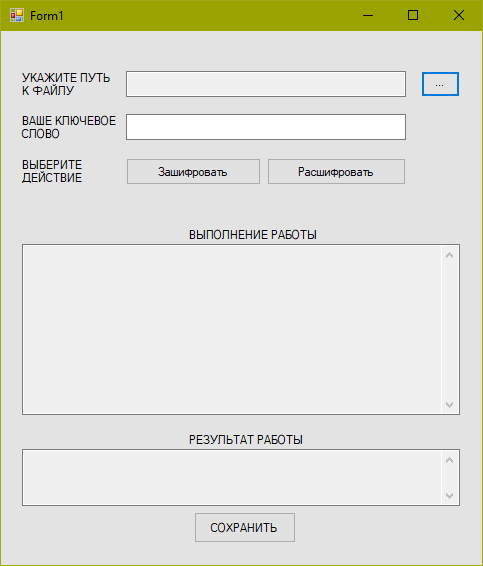This screenshot has height=566, width=483.
Task: Open file browser with the '...' button
Action: 440,84
